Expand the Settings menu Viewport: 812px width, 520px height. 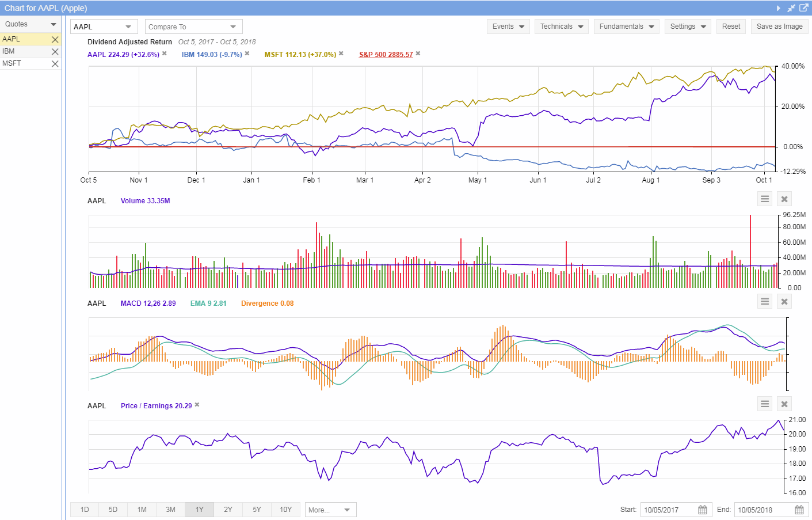[688, 26]
